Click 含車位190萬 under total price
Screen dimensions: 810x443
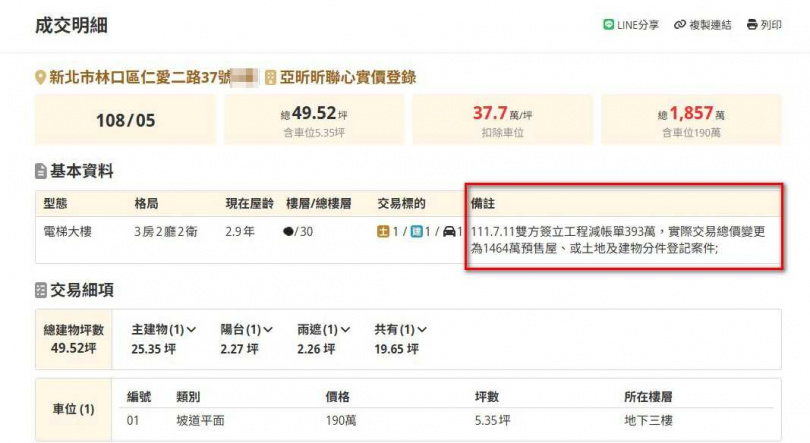click(x=691, y=133)
